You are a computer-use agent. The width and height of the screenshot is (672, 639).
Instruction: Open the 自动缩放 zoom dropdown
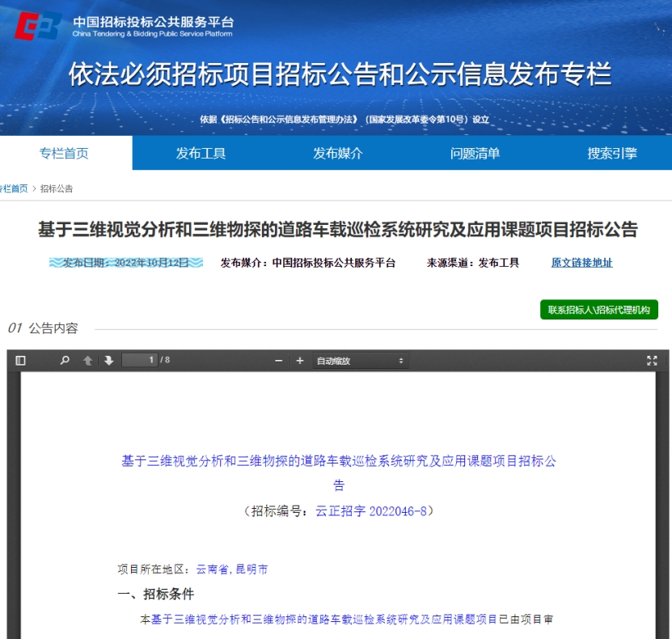pos(360,361)
